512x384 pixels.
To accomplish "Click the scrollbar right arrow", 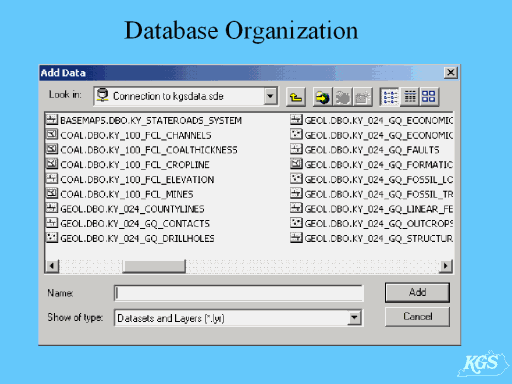I will point(446,266).
